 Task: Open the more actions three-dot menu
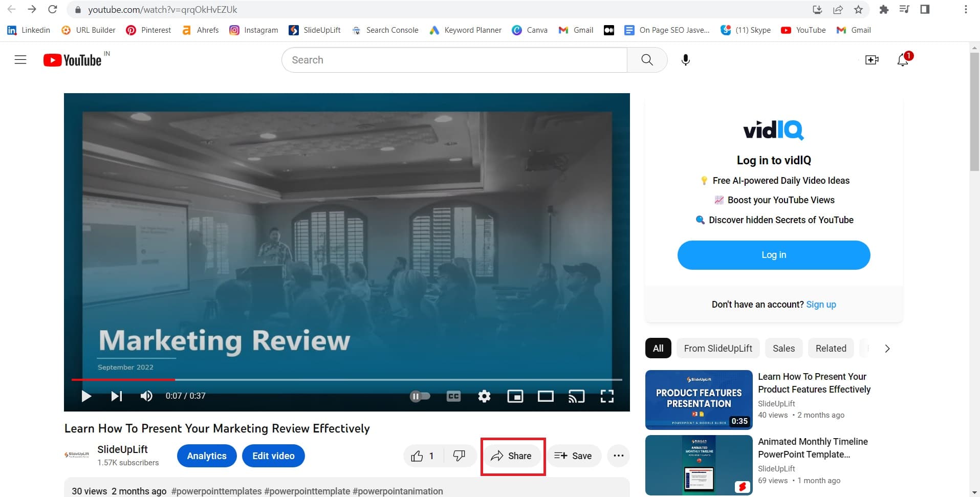pyautogui.click(x=618, y=456)
